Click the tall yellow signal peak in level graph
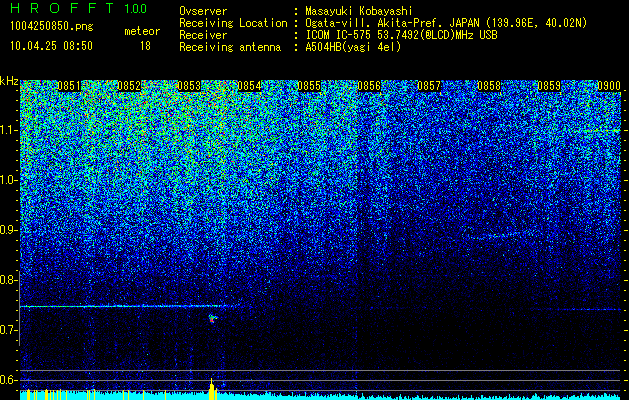Image resolution: width=629 pixels, height=400 pixels. (x=212, y=388)
